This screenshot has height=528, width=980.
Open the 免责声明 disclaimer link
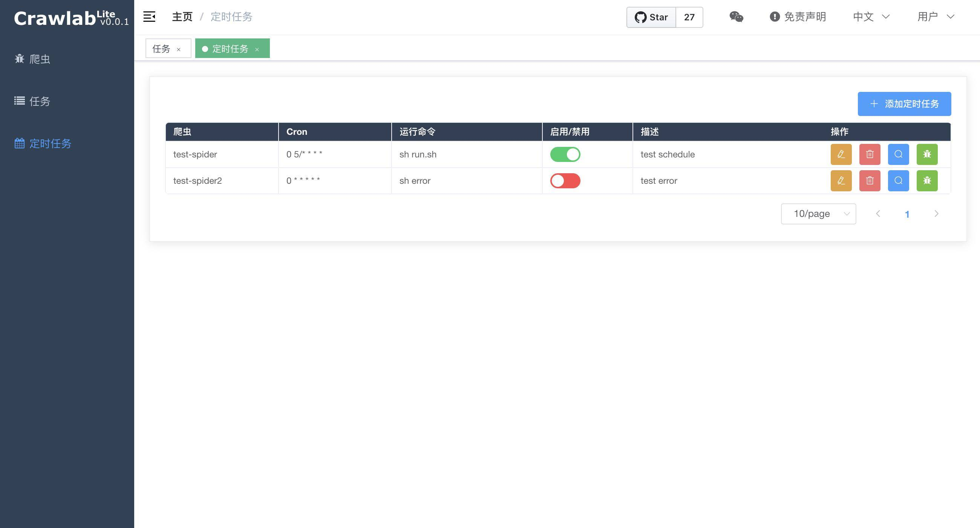798,17
